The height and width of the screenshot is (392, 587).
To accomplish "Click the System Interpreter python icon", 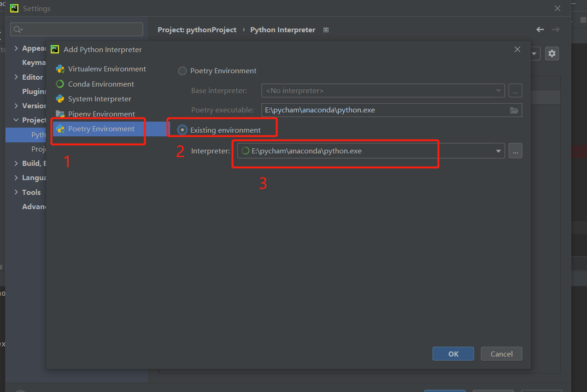I will tap(60, 99).
